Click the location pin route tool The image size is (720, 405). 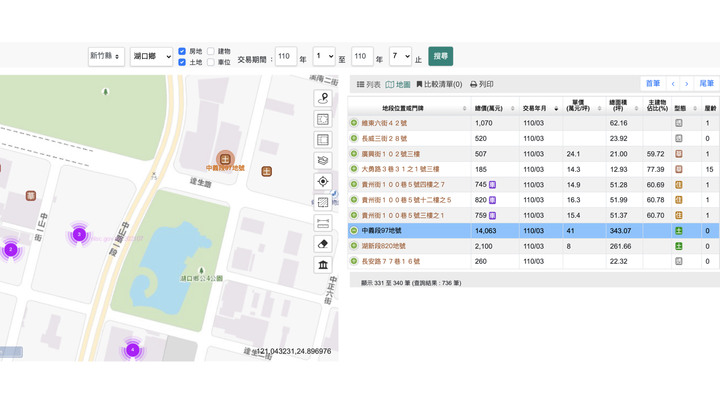tap(323, 99)
